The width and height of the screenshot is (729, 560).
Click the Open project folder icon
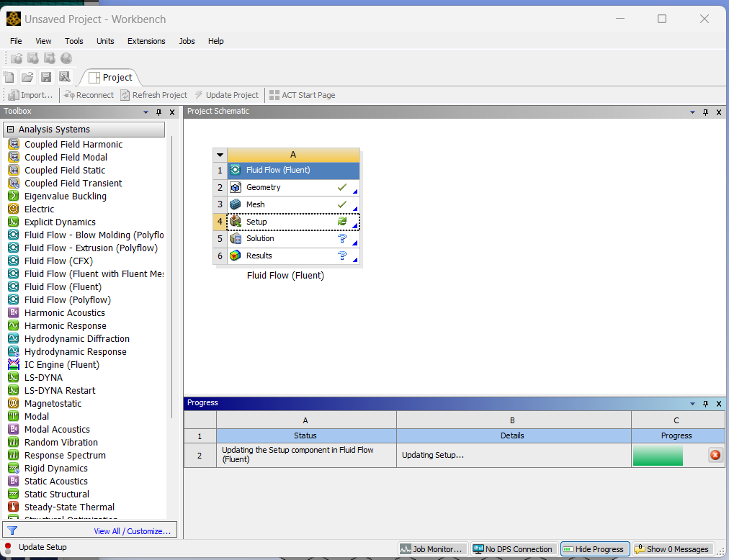(27, 77)
